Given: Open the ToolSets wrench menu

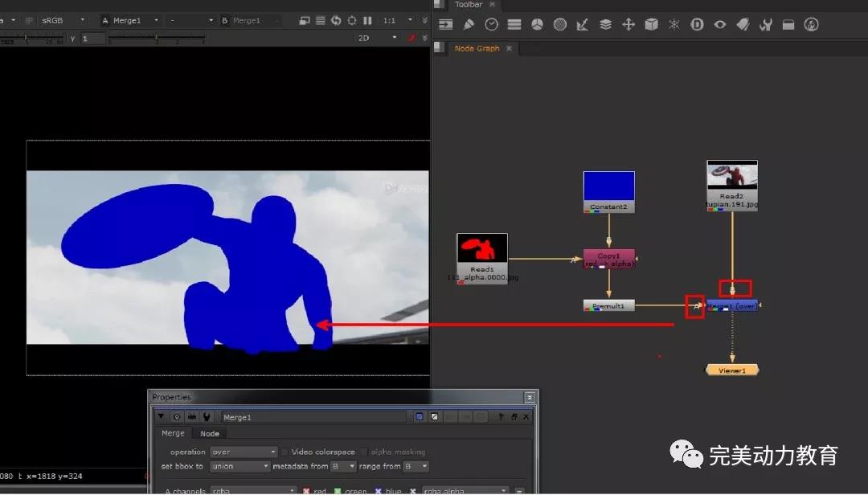Looking at the screenshot, I should click(766, 24).
